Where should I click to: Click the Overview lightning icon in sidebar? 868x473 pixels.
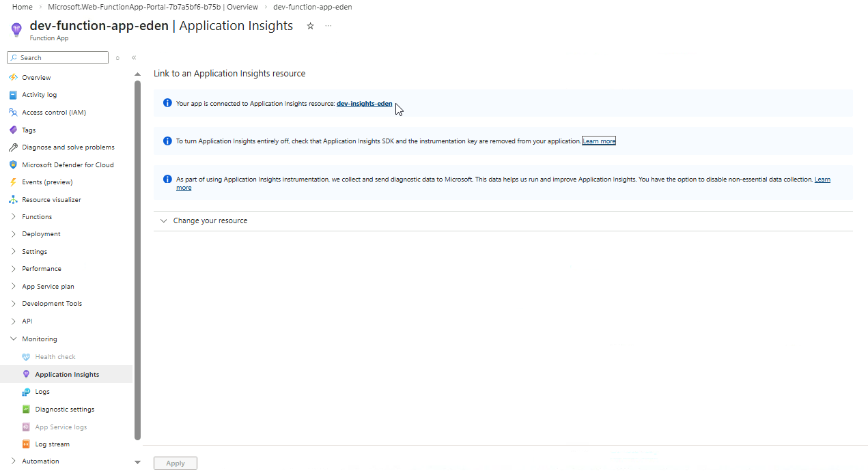point(13,77)
